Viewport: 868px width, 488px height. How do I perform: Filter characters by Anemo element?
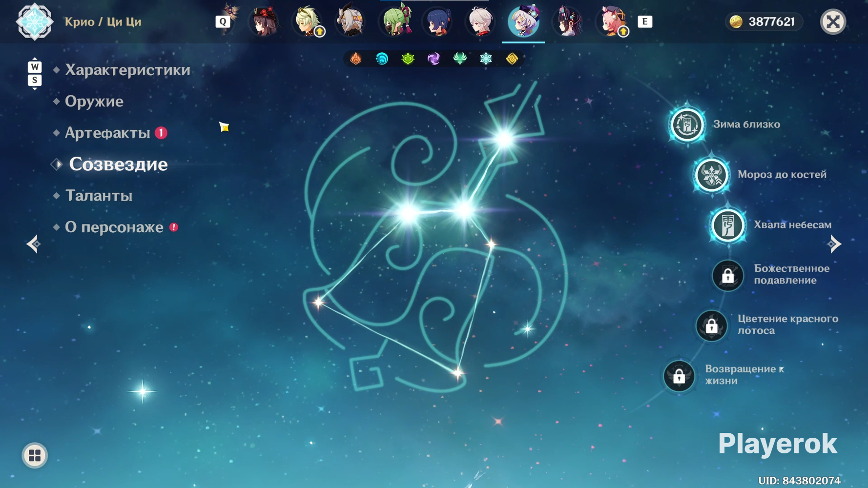point(460,59)
